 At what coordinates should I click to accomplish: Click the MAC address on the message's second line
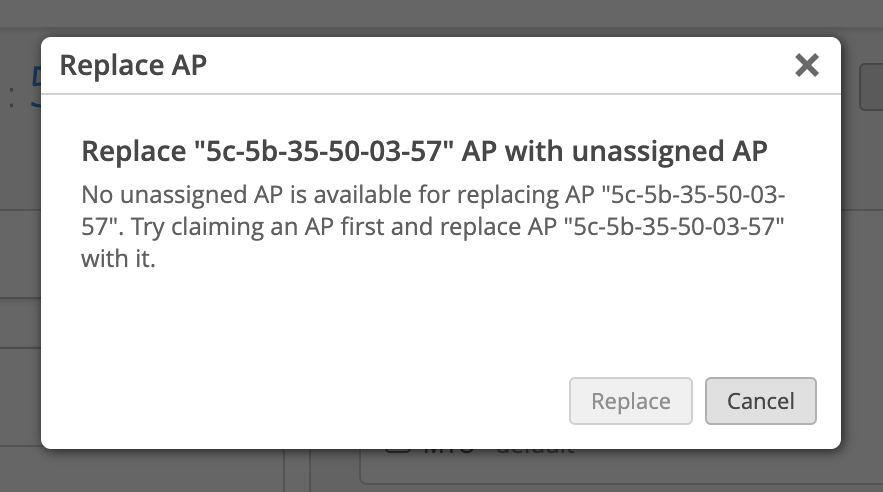coord(676,226)
